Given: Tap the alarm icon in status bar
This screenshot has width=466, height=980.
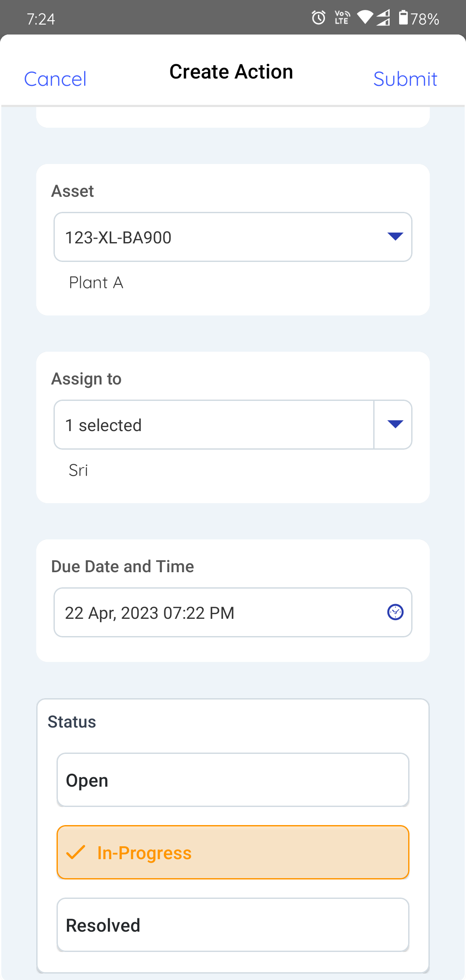Looking at the screenshot, I should (x=319, y=18).
